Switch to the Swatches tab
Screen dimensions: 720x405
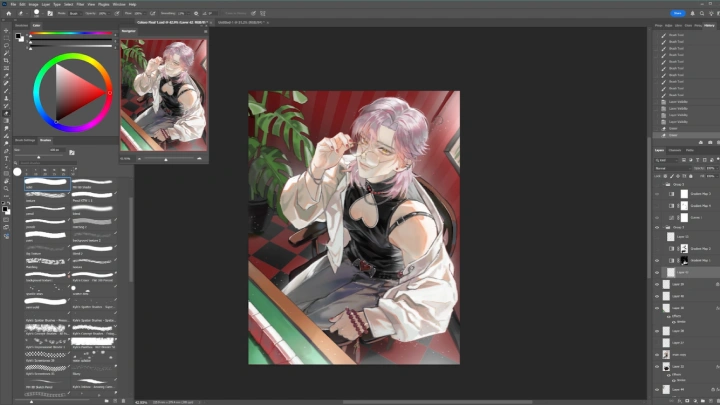coord(22,25)
